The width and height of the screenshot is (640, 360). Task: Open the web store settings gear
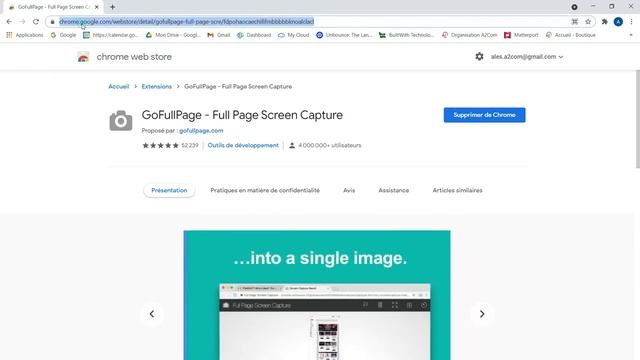pyautogui.click(x=479, y=57)
